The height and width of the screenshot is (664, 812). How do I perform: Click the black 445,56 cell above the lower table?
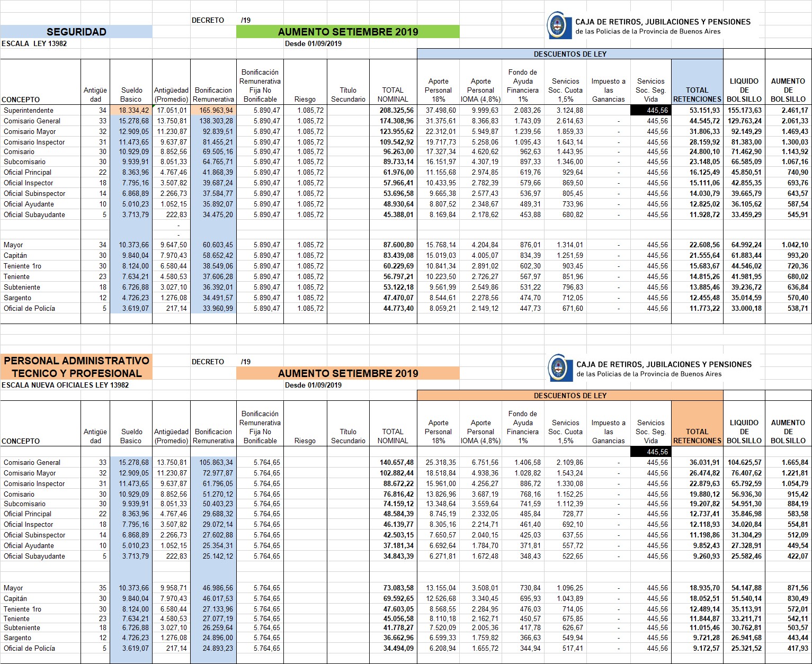pos(650,452)
